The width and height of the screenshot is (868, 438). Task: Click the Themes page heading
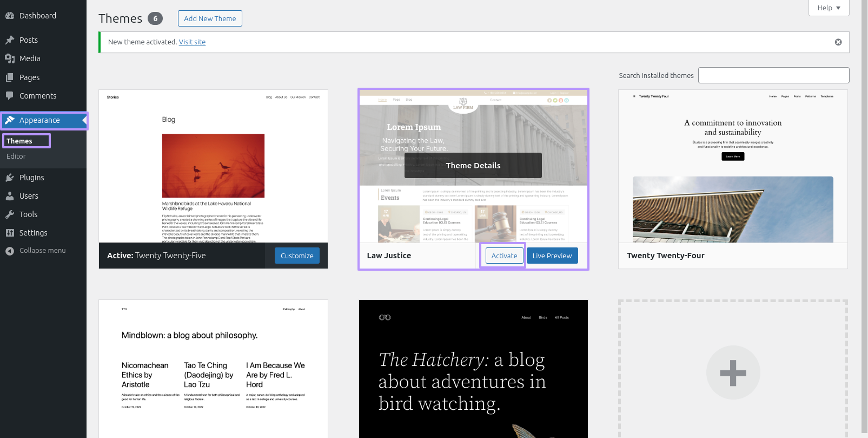pyautogui.click(x=120, y=18)
